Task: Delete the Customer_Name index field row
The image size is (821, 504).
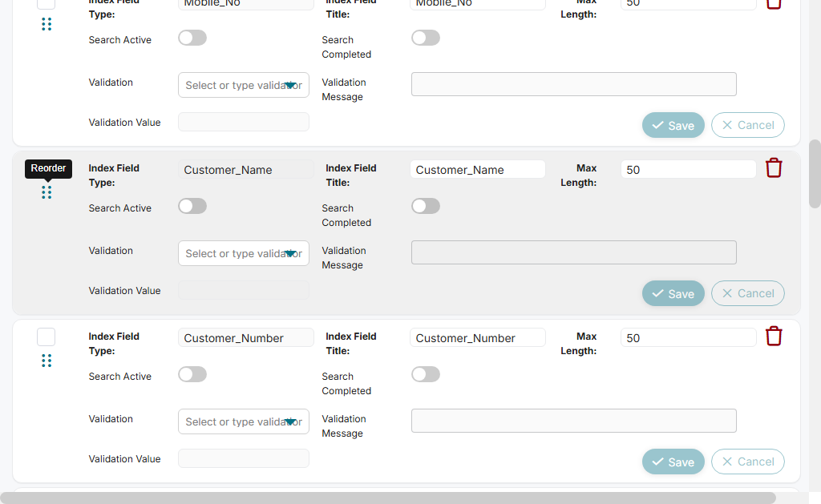Action: click(774, 168)
